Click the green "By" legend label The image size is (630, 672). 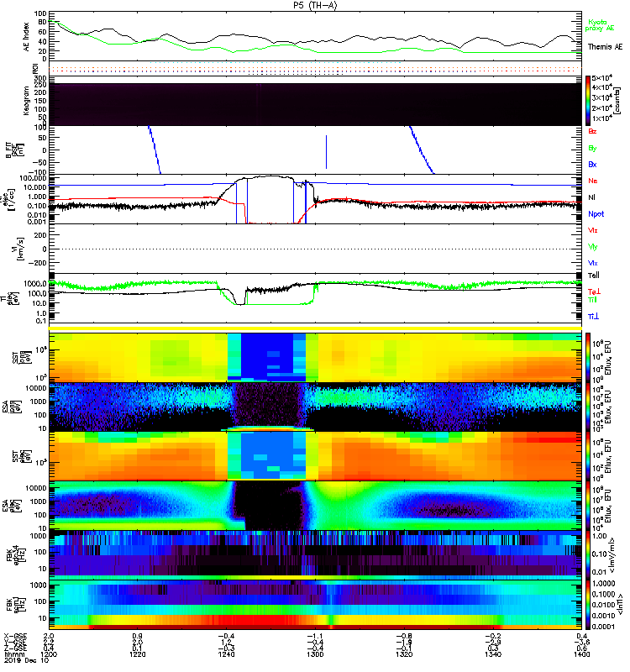592,148
